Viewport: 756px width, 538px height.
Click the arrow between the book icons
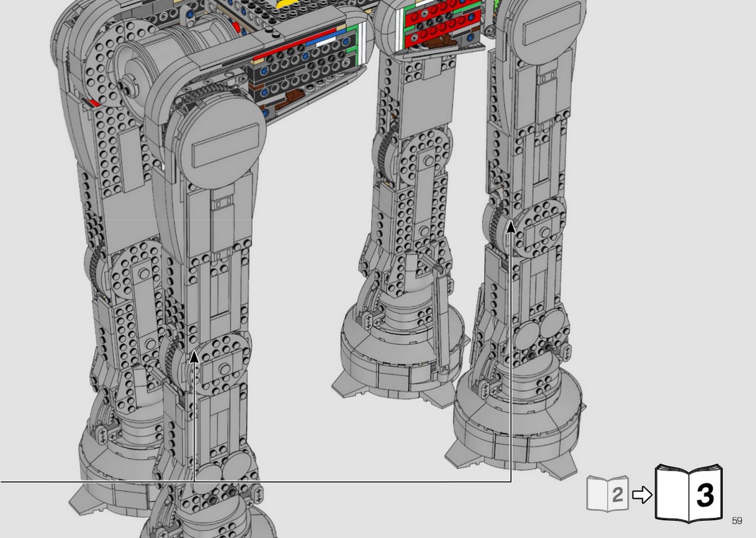642,495
